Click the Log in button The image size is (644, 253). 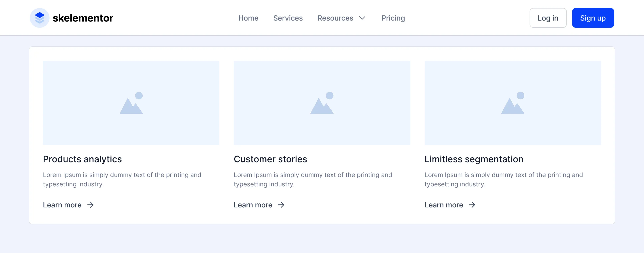click(x=548, y=18)
